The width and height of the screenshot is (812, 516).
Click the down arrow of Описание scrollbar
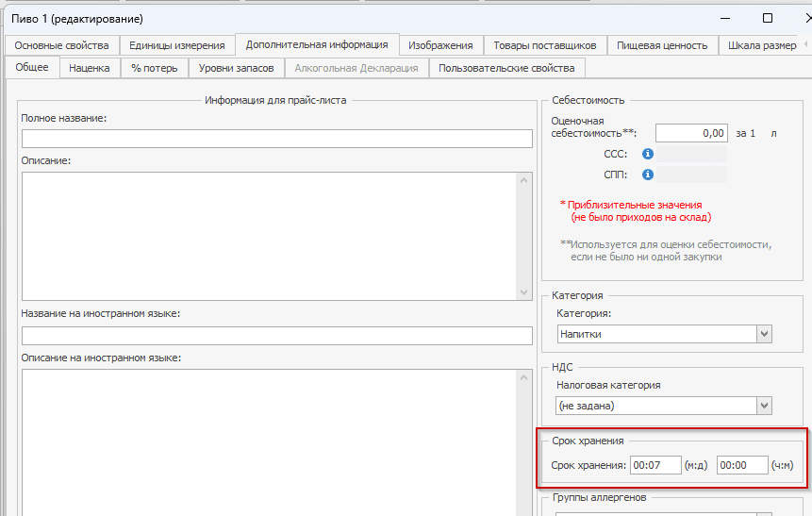[x=523, y=292]
